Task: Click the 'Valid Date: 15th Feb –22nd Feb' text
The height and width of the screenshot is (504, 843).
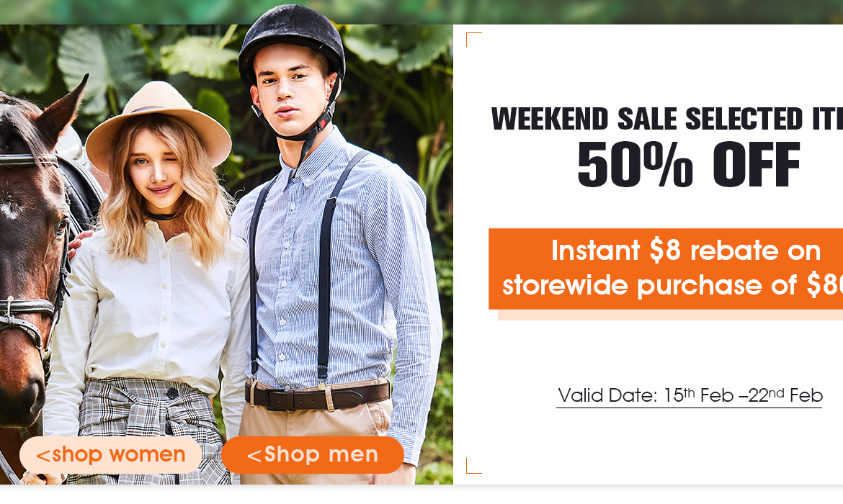Action: [x=690, y=395]
